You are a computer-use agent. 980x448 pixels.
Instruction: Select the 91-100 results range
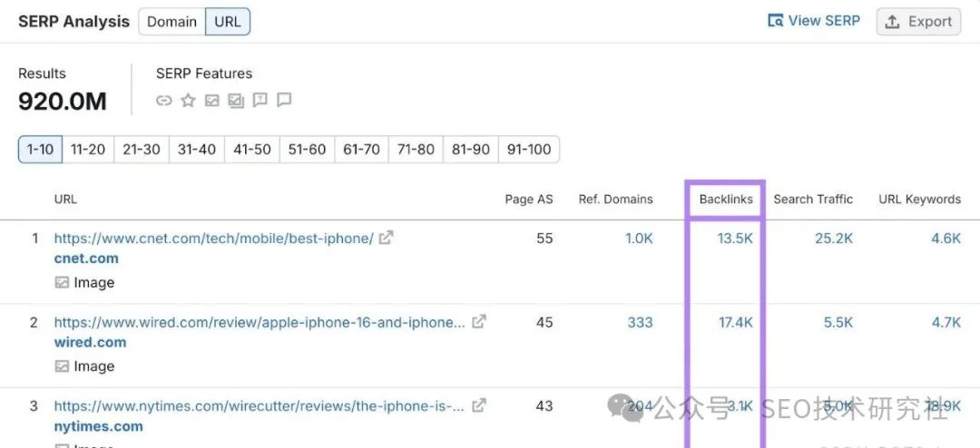click(528, 150)
